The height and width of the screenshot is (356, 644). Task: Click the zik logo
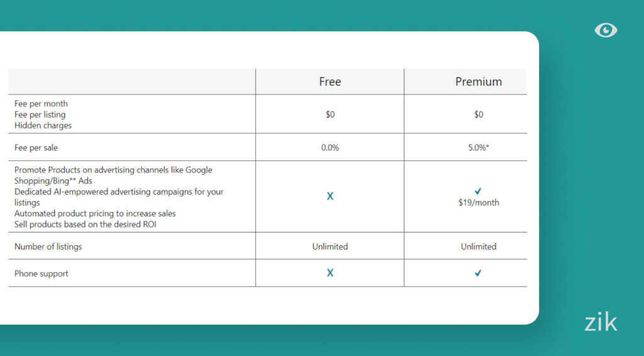[600, 323]
